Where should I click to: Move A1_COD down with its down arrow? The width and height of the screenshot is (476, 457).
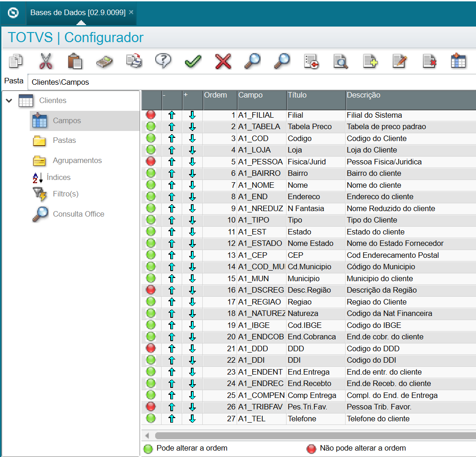coord(192,138)
